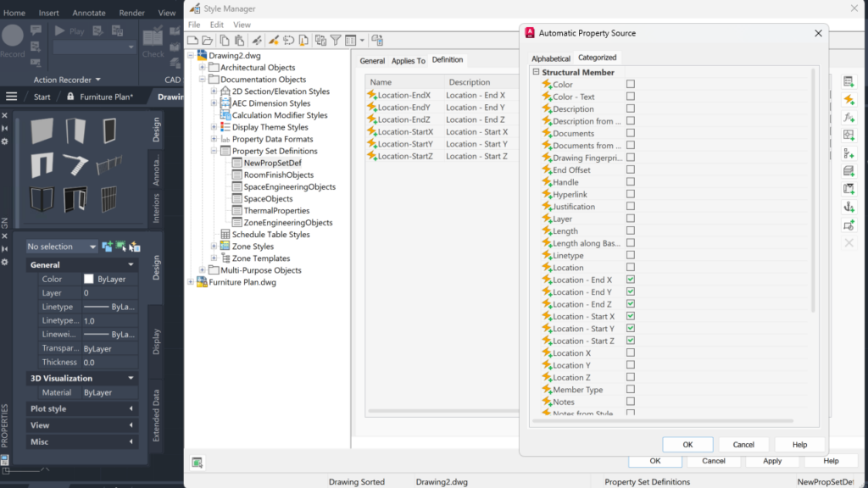Click the ByLayer color swatch in Properties

coord(88,280)
